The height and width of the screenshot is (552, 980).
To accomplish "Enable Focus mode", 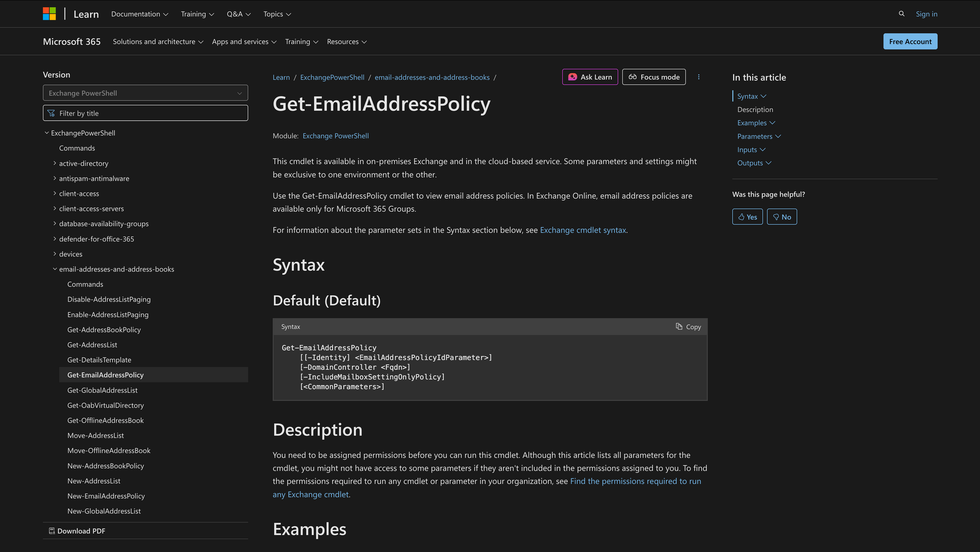I will (654, 77).
